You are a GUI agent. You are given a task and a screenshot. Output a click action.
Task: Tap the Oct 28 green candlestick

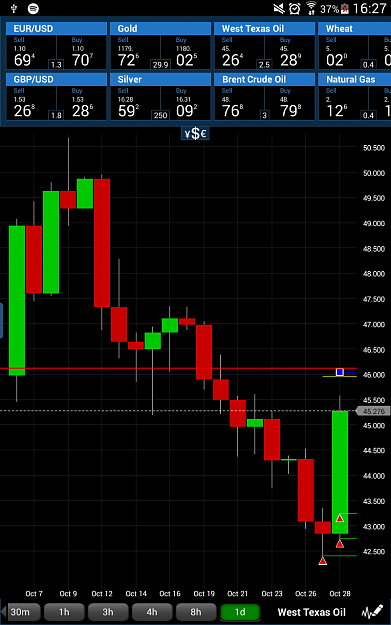[x=340, y=472]
